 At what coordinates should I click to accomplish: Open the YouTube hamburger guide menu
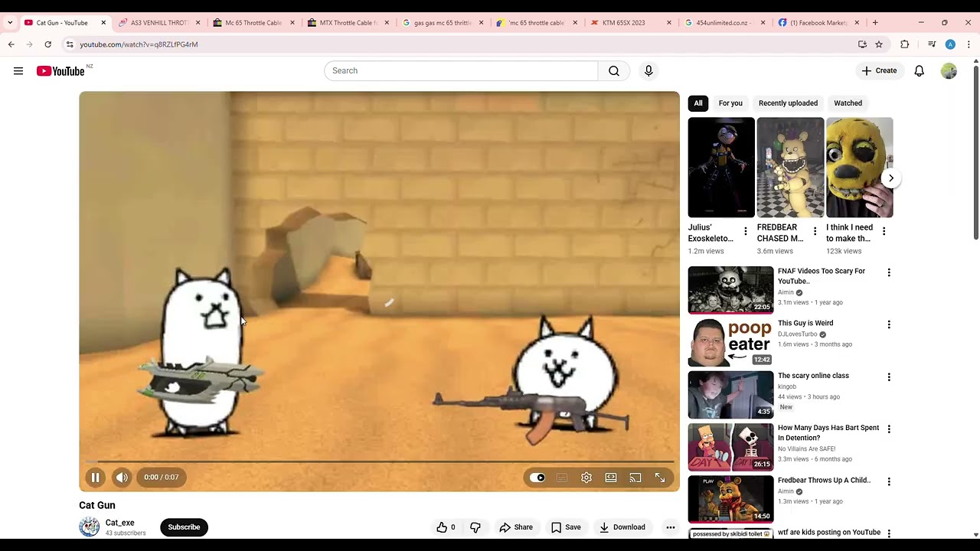coord(18,71)
